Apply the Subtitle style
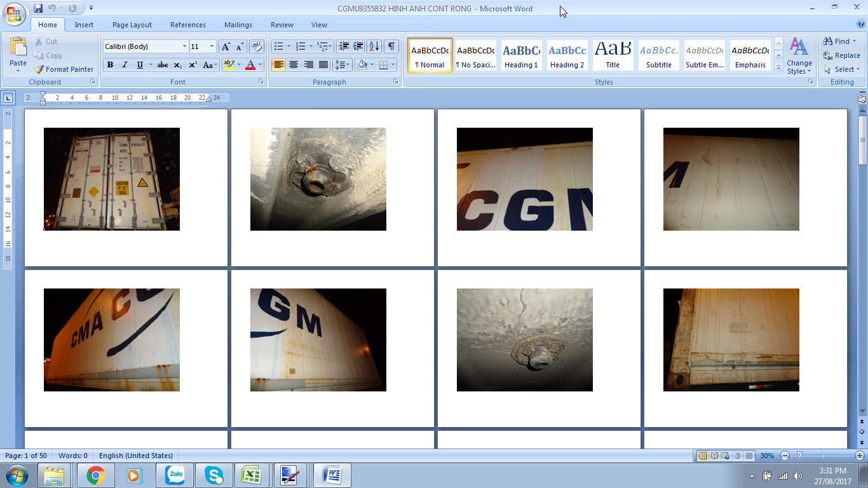868x488 pixels. [x=659, y=55]
